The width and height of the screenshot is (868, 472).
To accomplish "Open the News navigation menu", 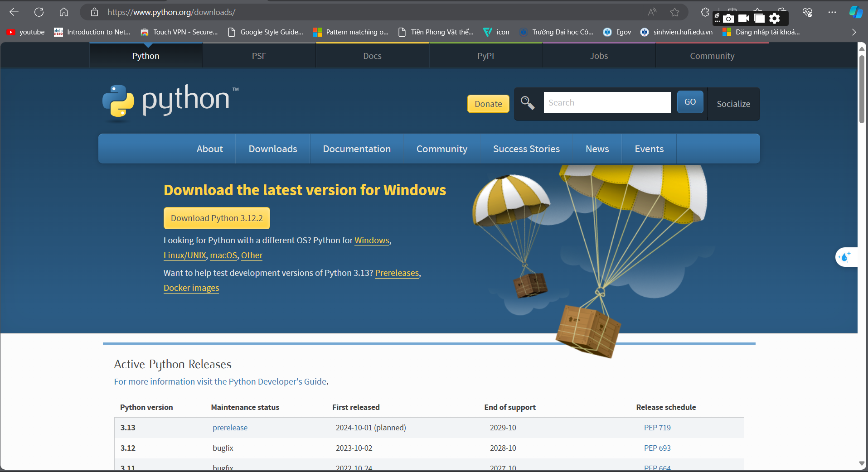I will click(597, 149).
